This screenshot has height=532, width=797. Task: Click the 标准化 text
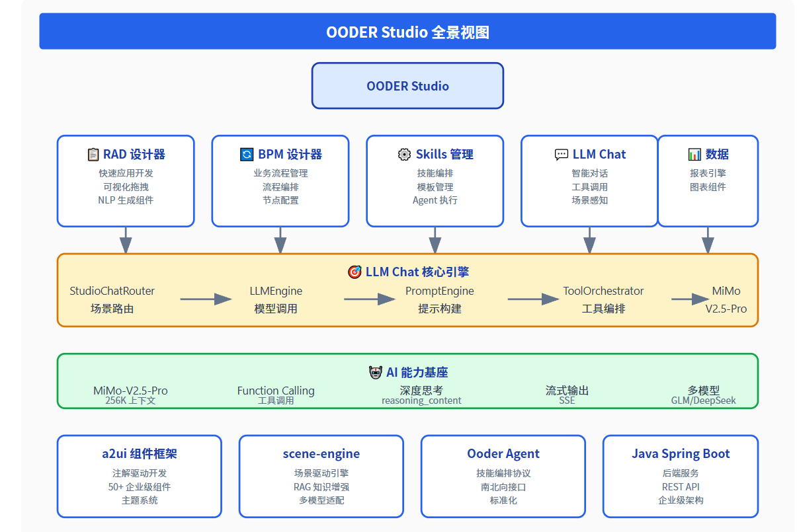(503, 500)
